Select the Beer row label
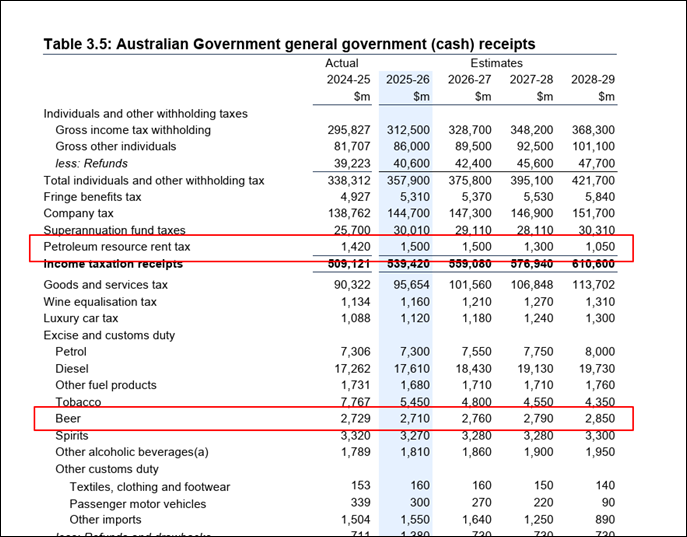Screen dimensions: 687x537 [x=69, y=418]
